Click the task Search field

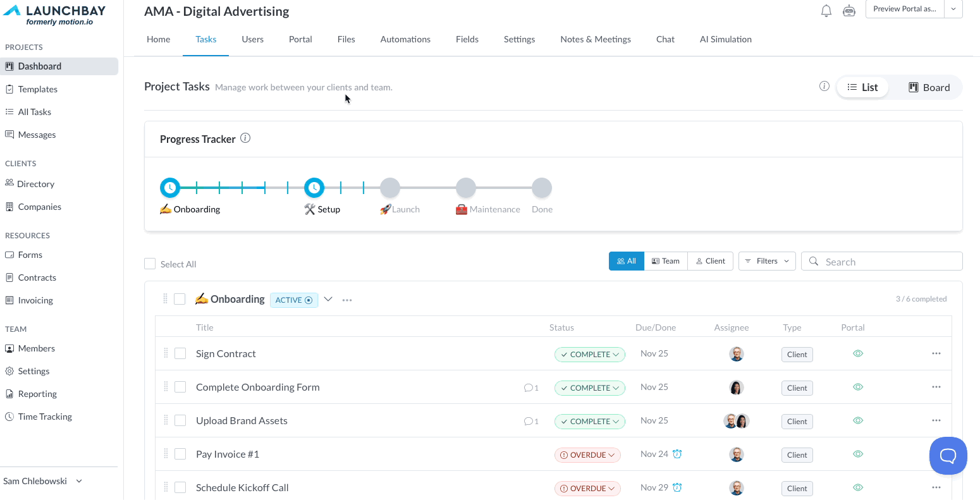click(882, 261)
